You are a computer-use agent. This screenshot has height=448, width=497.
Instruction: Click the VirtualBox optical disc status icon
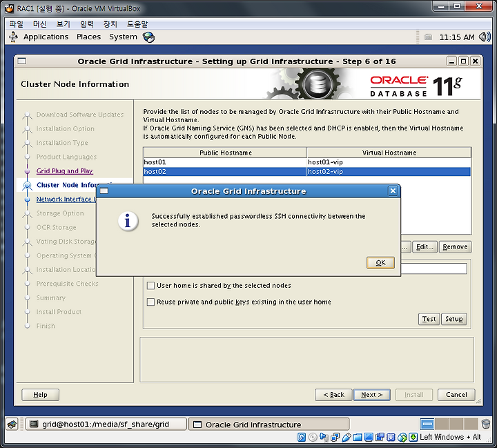313,437
